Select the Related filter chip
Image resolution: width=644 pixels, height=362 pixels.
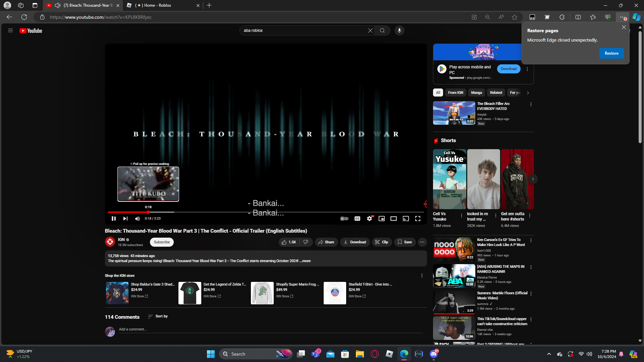point(496,93)
